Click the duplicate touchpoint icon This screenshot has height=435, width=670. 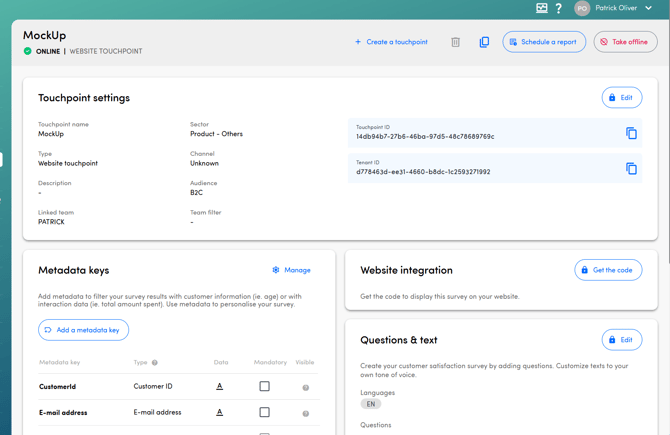point(484,42)
